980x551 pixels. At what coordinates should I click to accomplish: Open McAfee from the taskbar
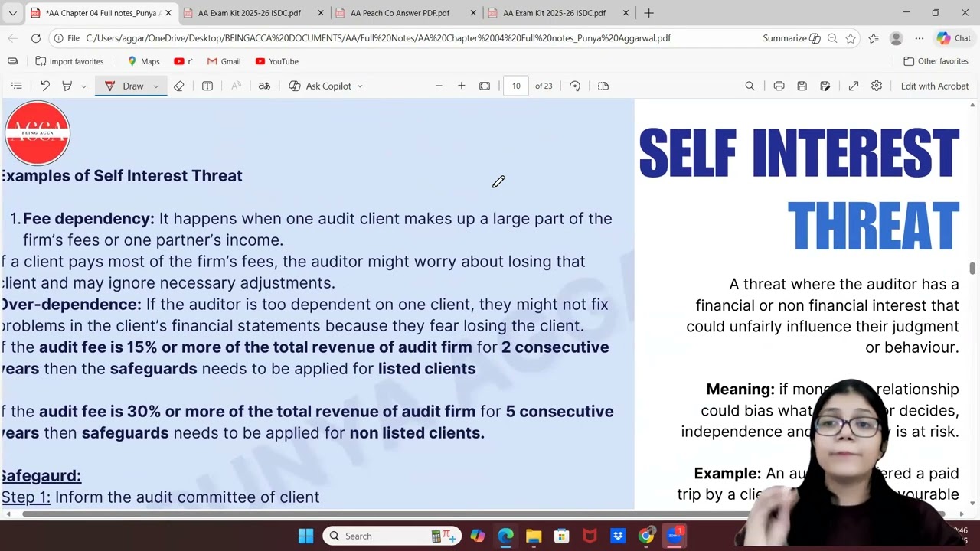coord(590,536)
